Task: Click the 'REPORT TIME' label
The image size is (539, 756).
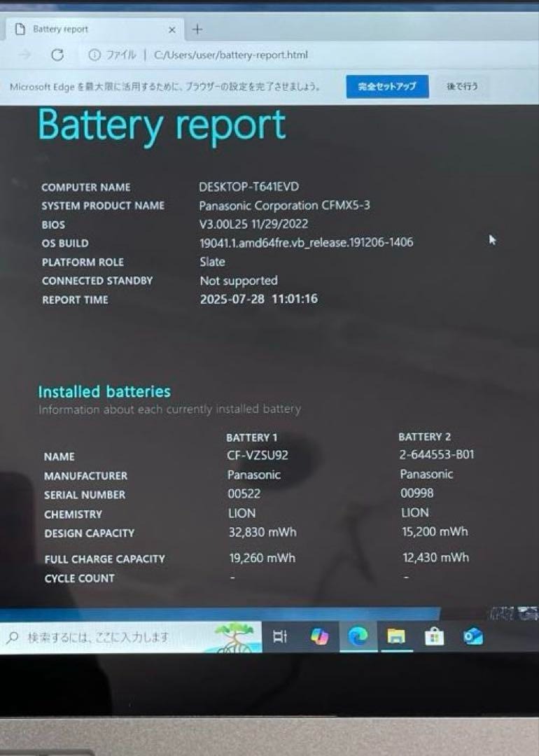Action: (x=75, y=300)
